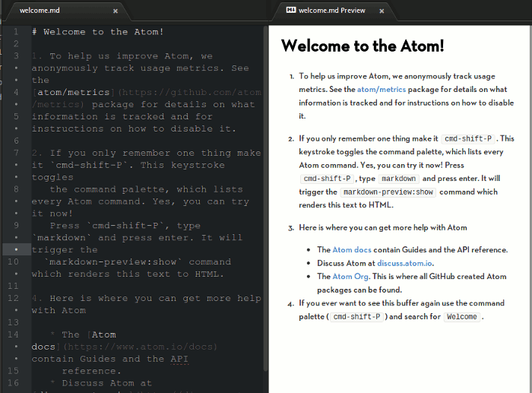Click line number 12 in gutter
This screenshot has width=532, height=393.
pos(13,298)
